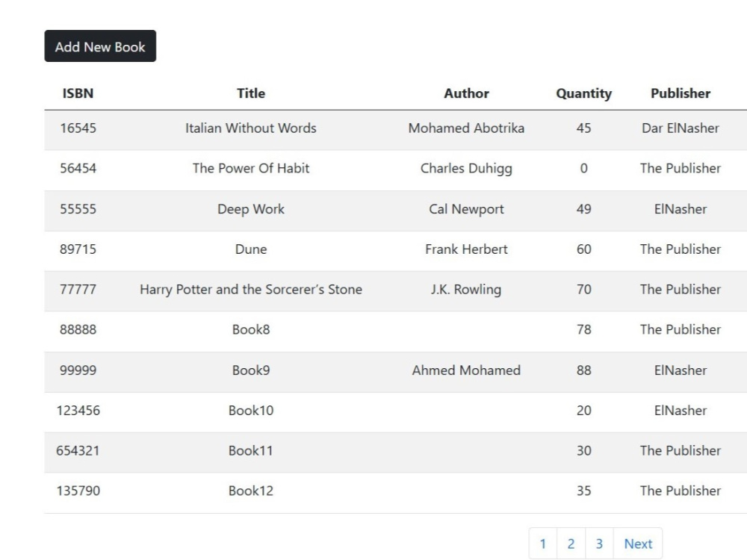The width and height of the screenshot is (747, 560).
Task: Select author Frank Herbert
Action: [x=466, y=249]
